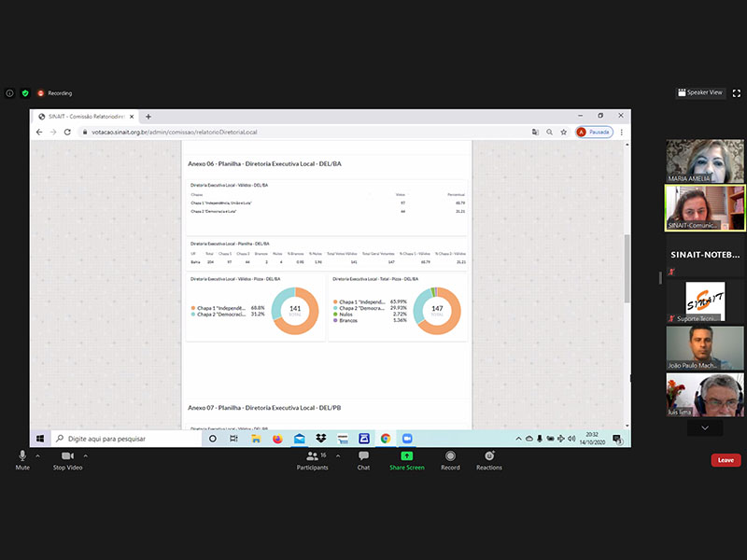Click the Pausada profile button in Chrome

coord(594,133)
